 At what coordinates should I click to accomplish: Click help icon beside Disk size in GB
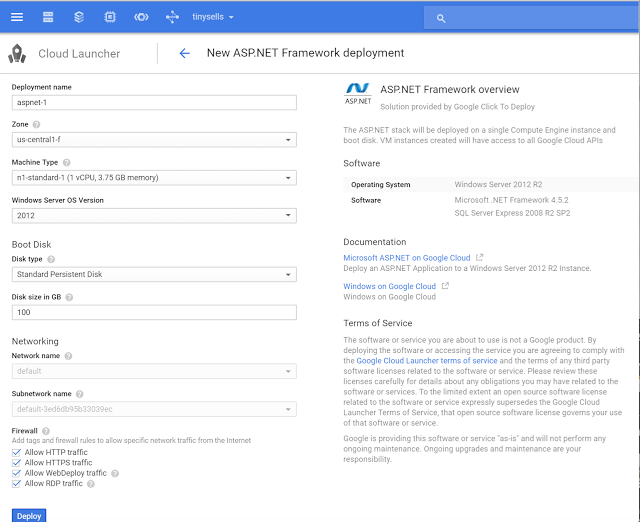[x=69, y=297]
